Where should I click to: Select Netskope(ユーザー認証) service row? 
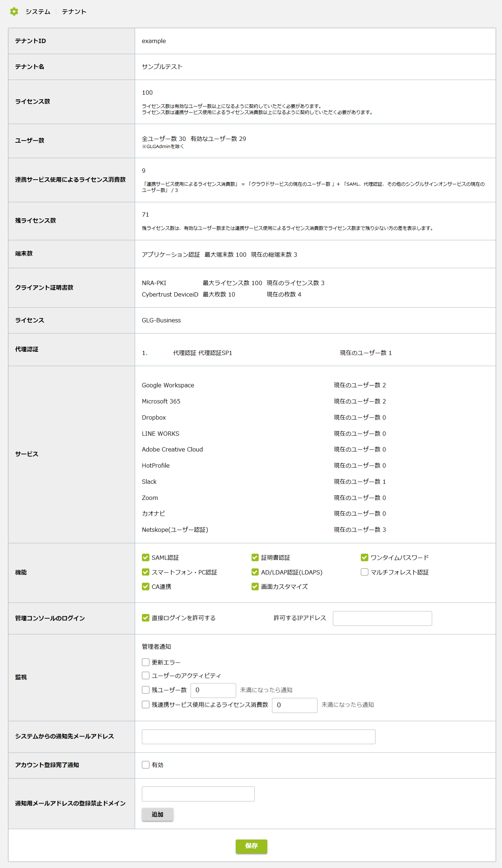click(x=264, y=530)
